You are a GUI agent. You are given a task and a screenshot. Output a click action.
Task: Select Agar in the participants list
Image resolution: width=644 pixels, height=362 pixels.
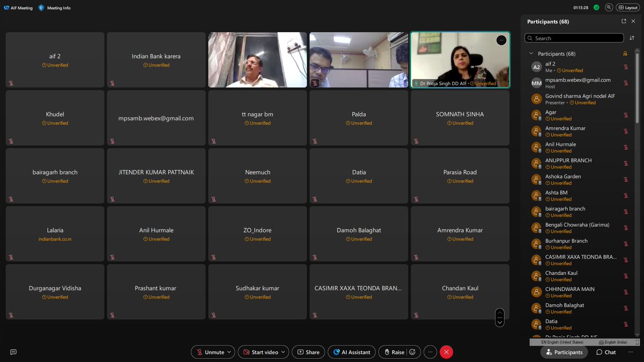click(x=580, y=115)
